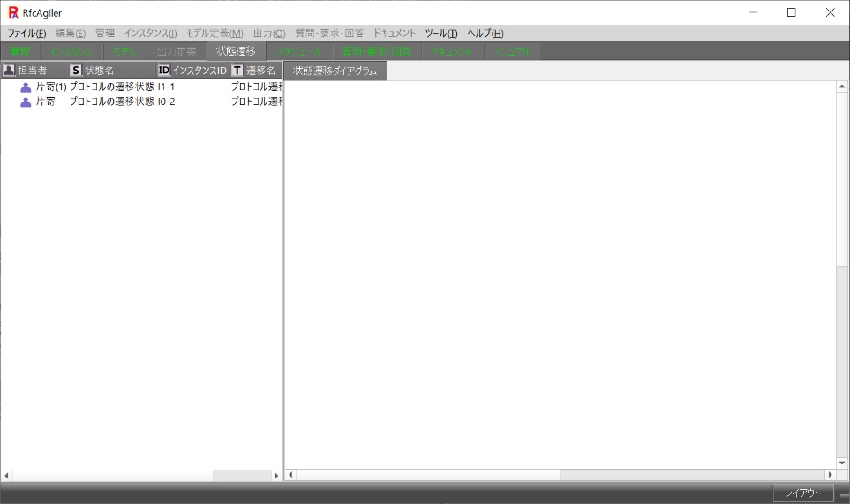
Task: Click the RfcAgiler logo in title bar
Action: (x=13, y=12)
